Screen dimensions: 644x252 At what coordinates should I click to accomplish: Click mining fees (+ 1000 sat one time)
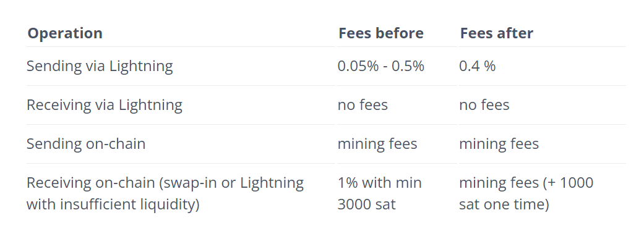[x=526, y=193]
